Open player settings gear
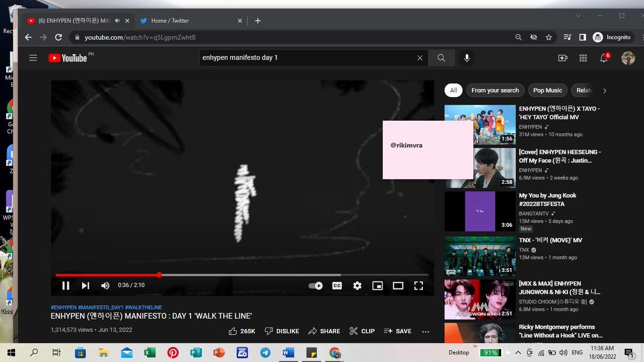The width and height of the screenshot is (644, 362). tap(357, 286)
